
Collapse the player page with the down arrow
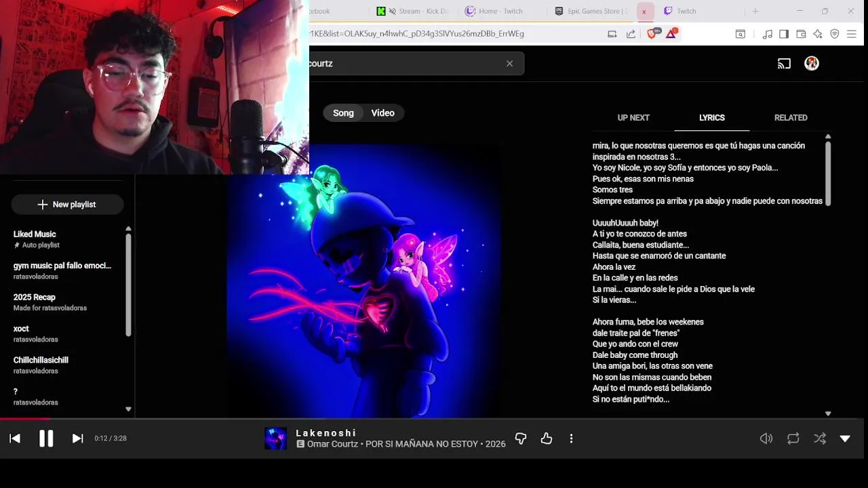[845, 439]
